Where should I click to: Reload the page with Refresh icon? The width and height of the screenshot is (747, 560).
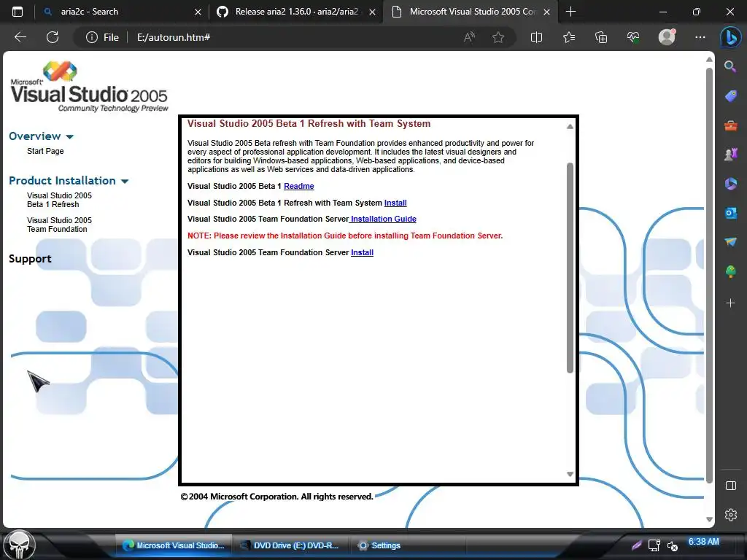(53, 37)
